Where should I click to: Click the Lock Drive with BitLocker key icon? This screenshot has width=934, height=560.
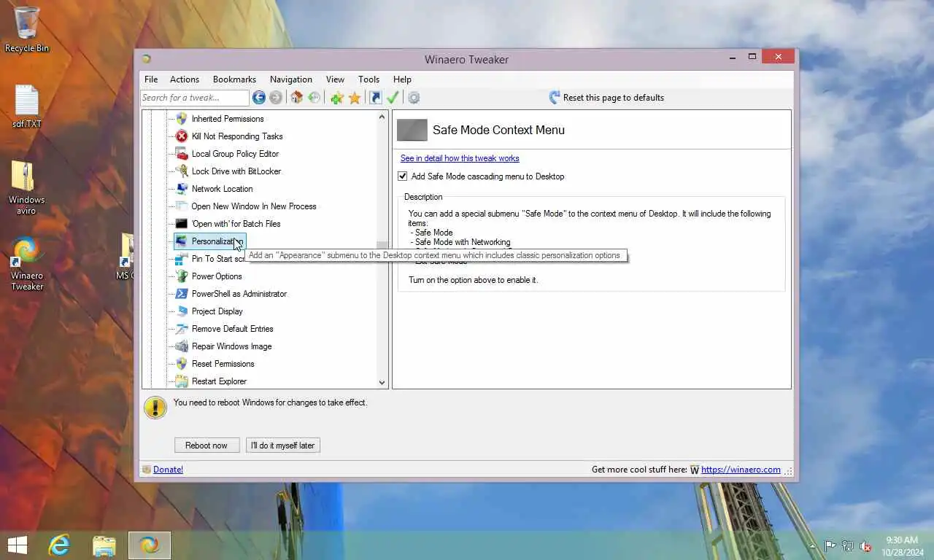click(182, 171)
